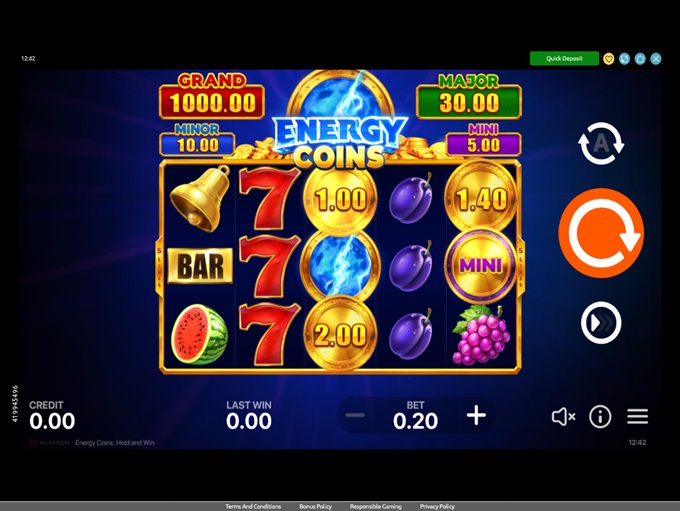Open the Bonus Policy link

coord(315,506)
